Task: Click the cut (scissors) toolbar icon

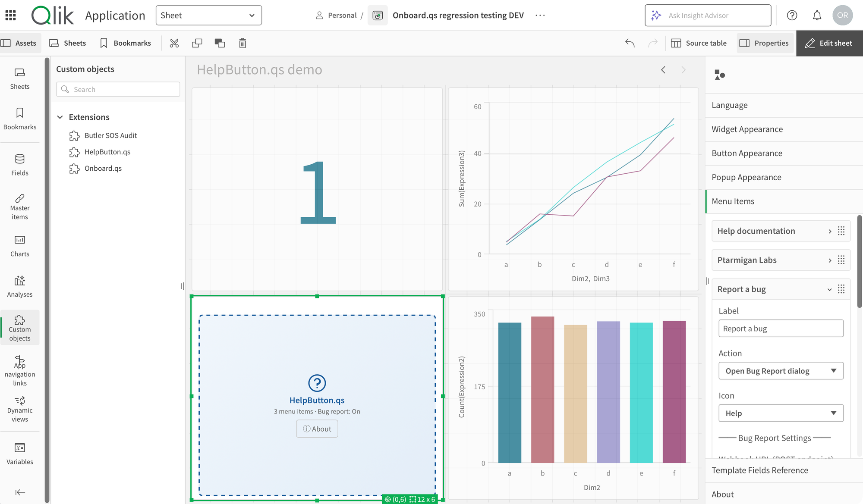Action: point(174,43)
